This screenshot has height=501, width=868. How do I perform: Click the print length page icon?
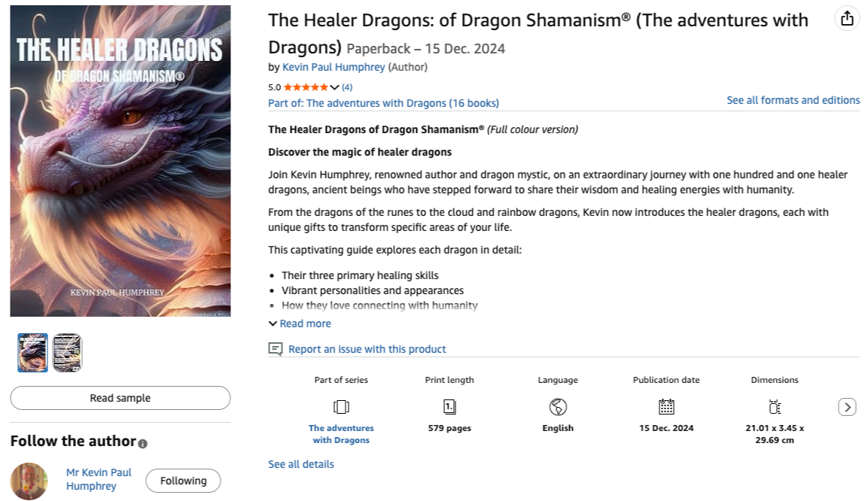(x=449, y=407)
